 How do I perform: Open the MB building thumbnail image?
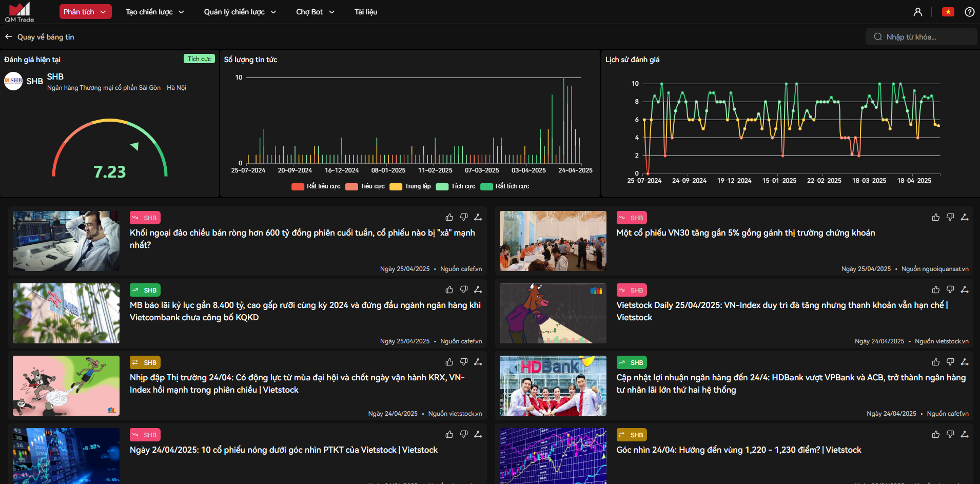pyautogui.click(x=66, y=313)
